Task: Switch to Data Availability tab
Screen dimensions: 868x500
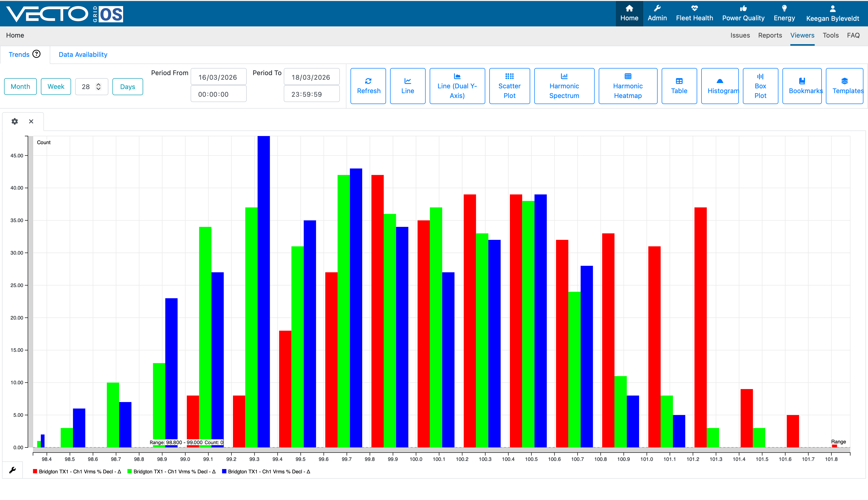Action: 83,55
